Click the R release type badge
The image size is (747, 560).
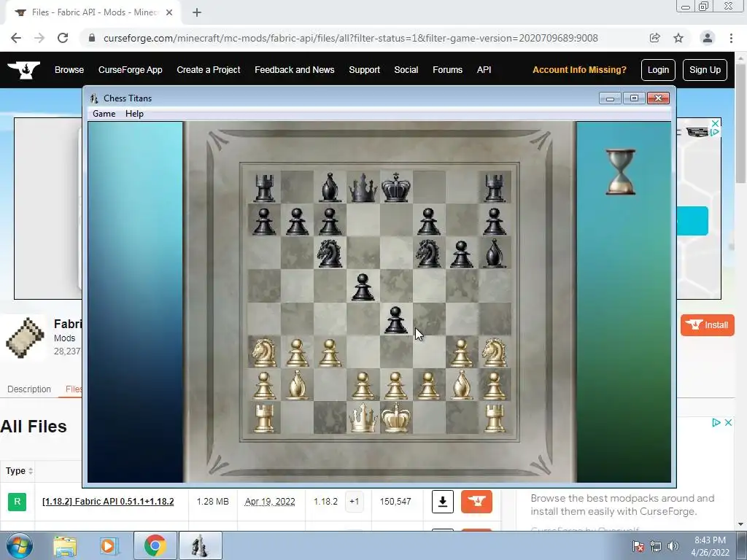point(18,502)
